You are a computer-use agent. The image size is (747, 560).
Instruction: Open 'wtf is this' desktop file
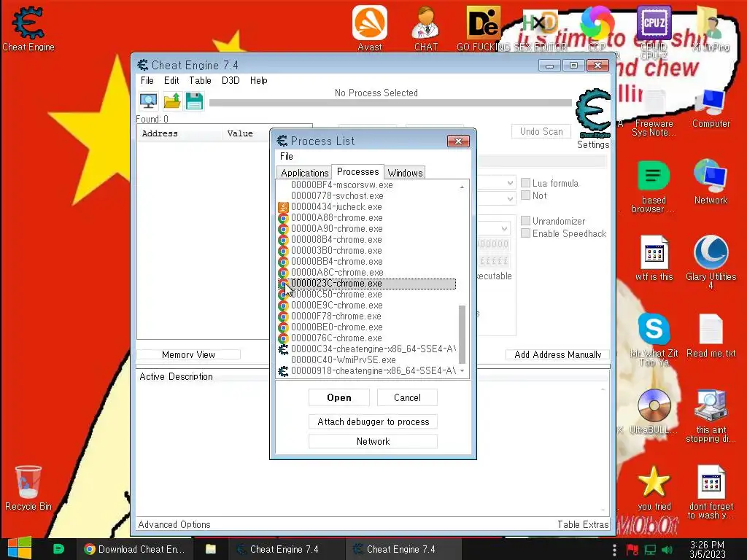click(654, 259)
